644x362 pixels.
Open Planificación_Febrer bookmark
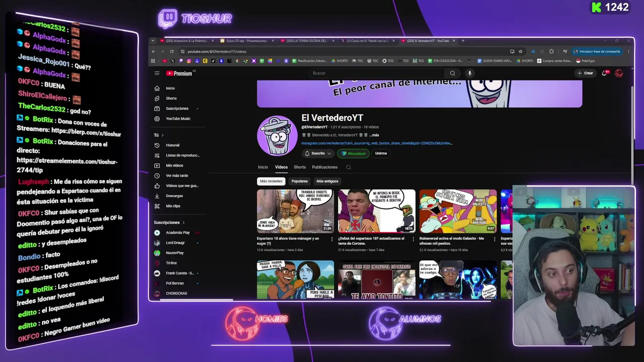click(x=309, y=61)
